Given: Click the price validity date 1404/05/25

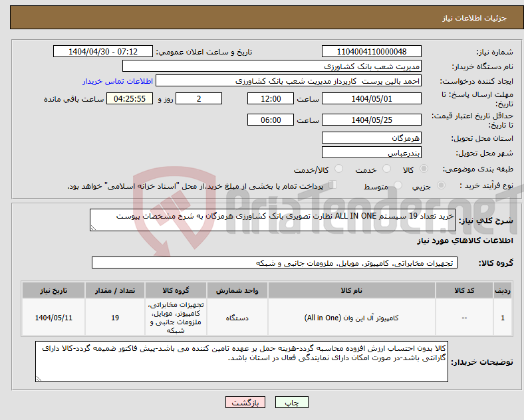Looking at the screenshot, I should [371, 120].
